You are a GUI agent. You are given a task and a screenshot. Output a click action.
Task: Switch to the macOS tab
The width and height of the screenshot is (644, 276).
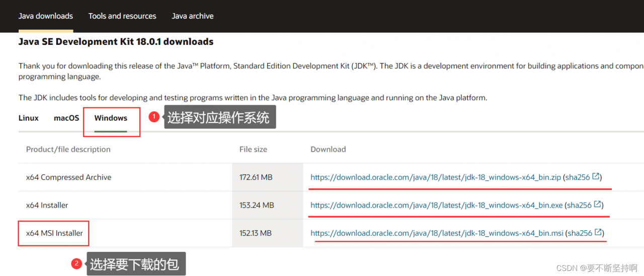point(66,118)
